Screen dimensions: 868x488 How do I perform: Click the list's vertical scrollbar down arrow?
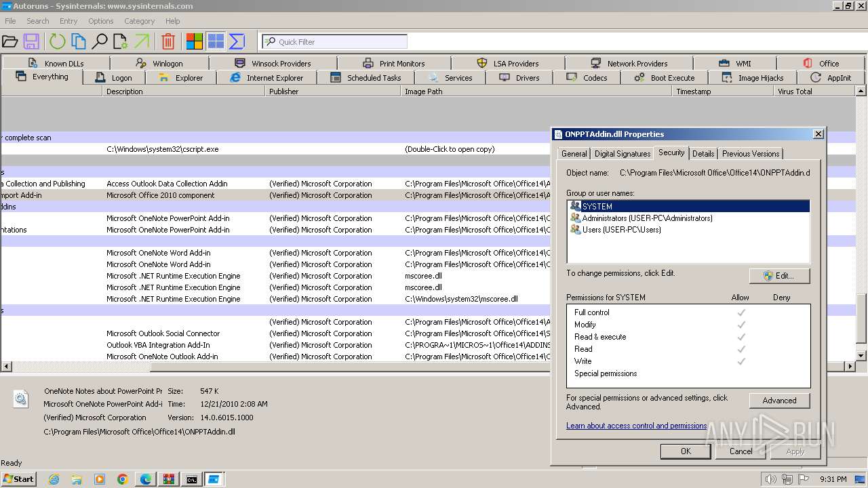click(861, 355)
